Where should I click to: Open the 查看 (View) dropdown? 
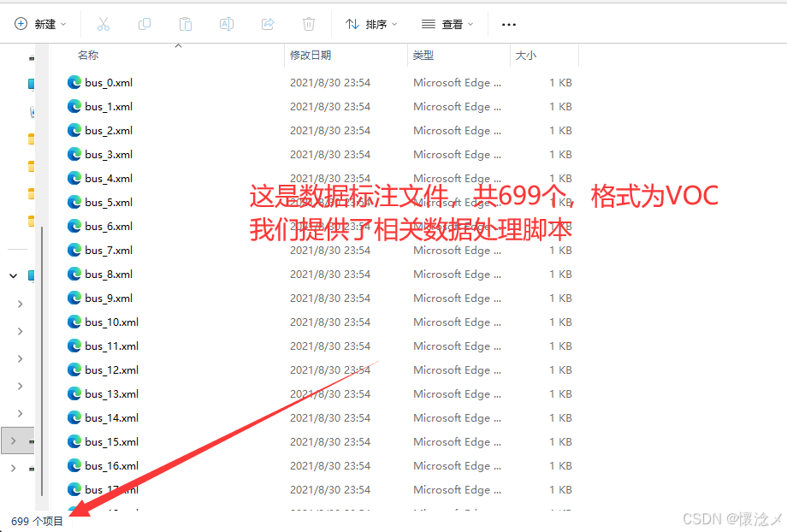tap(447, 24)
